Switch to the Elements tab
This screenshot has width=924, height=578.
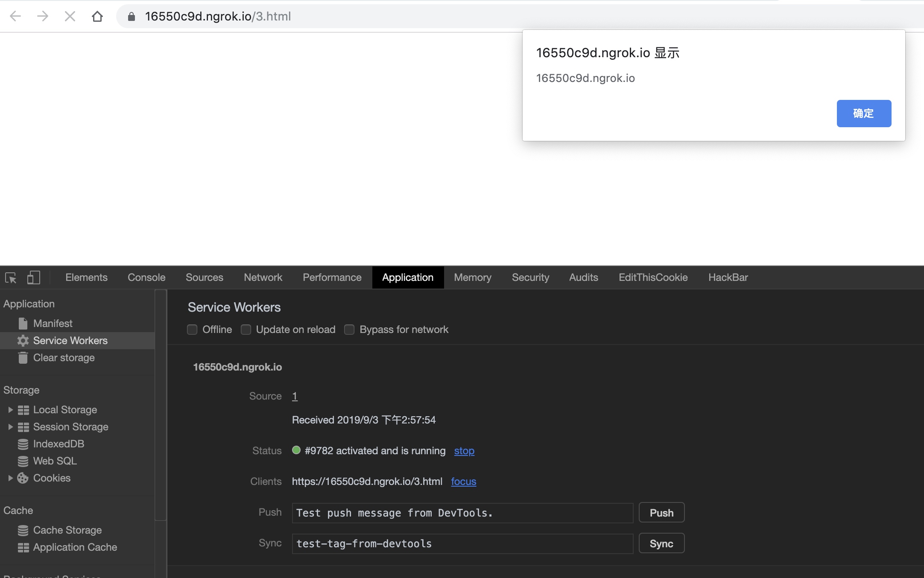click(86, 277)
